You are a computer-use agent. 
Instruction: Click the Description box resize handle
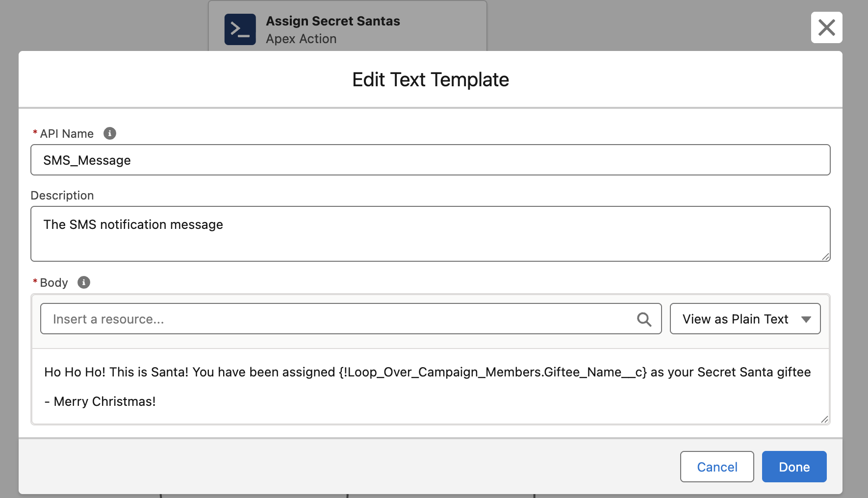pos(825,257)
